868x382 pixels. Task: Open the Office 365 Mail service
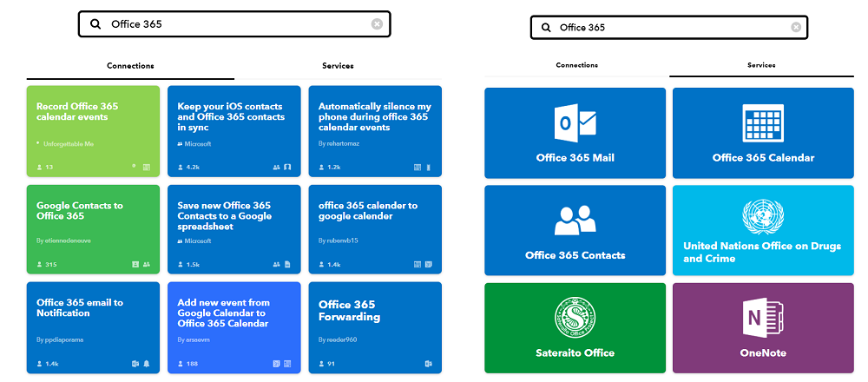pyautogui.click(x=575, y=133)
